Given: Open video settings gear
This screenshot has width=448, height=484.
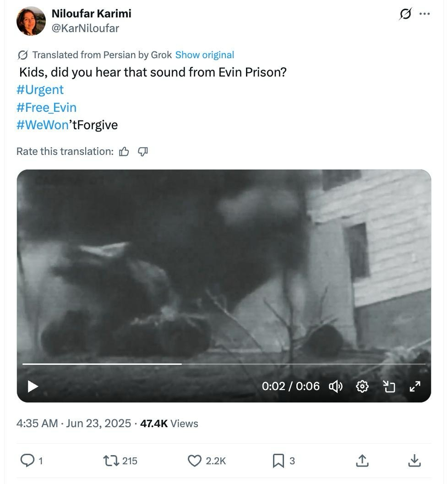Looking at the screenshot, I should 362,386.
